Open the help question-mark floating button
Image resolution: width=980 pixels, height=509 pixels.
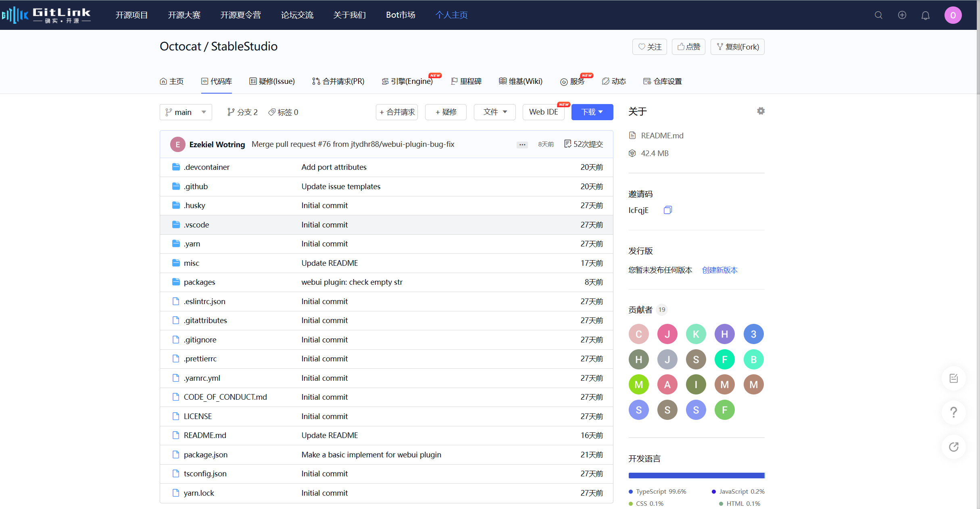pyautogui.click(x=953, y=412)
